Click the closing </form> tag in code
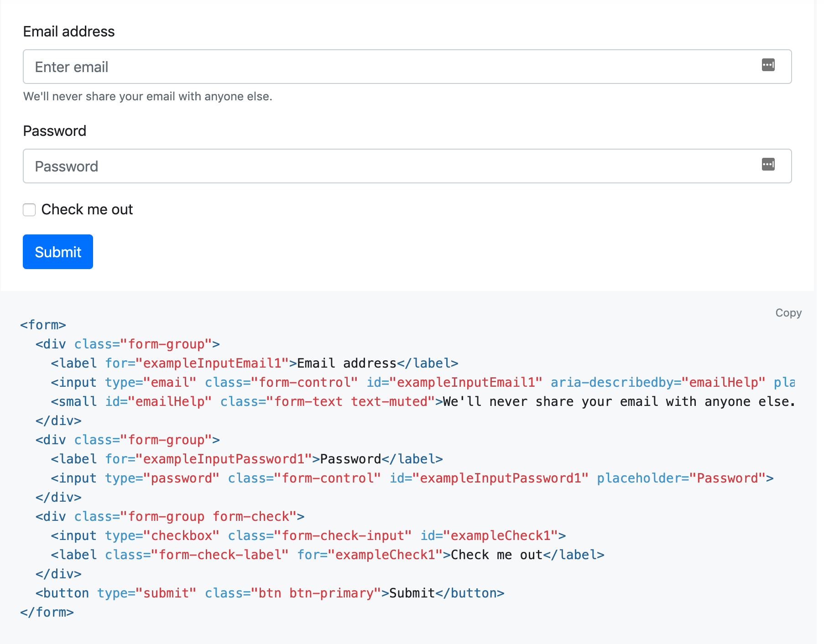824x644 pixels. click(x=47, y=612)
